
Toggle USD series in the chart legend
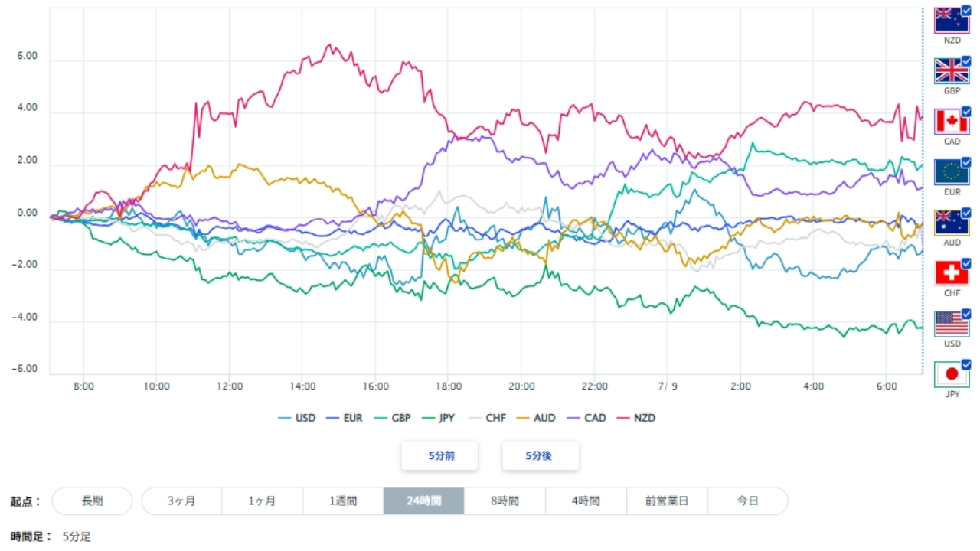[x=296, y=418]
